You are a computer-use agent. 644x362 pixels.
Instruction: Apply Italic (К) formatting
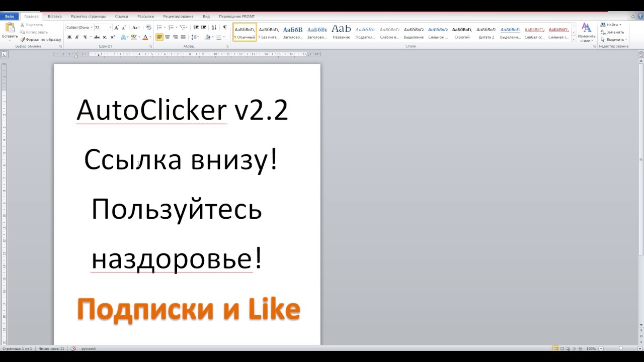pos(77,37)
